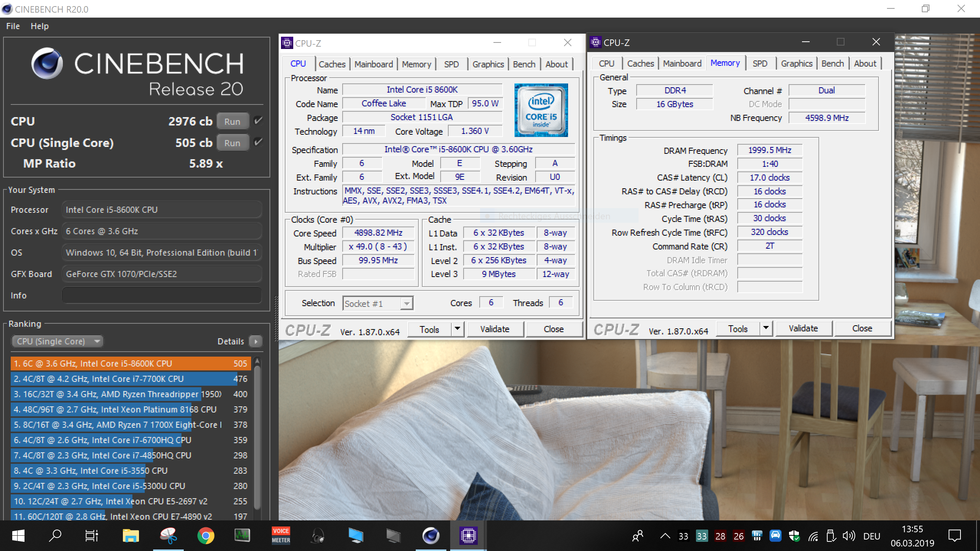This screenshot has width=980, height=551.
Task: Toggle the CPU (Single Core) checkbox
Action: pos(258,142)
